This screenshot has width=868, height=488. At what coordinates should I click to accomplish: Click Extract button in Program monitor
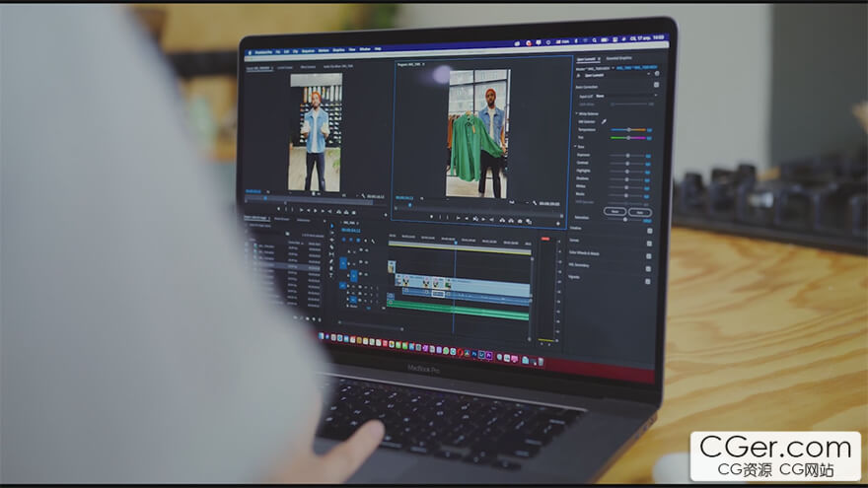click(511, 221)
